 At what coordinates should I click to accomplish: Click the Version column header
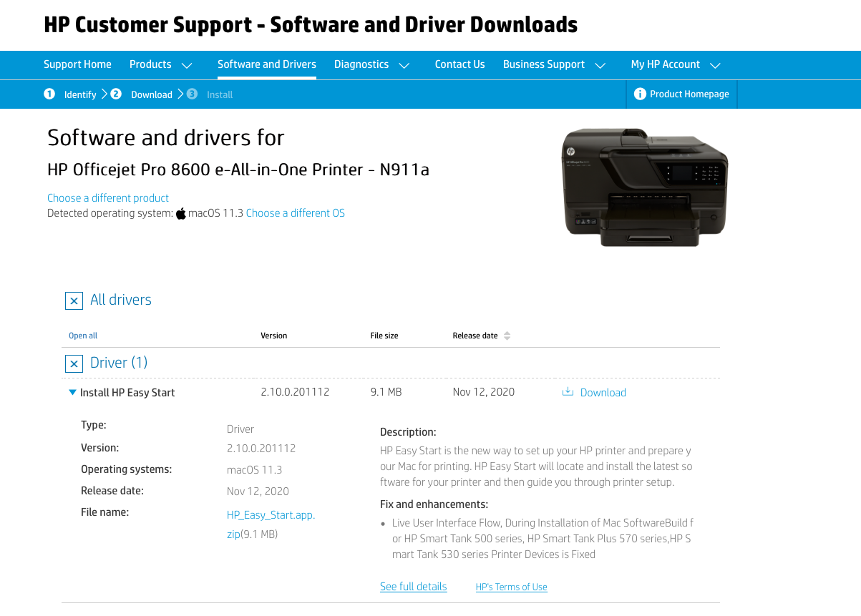coord(274,336)
